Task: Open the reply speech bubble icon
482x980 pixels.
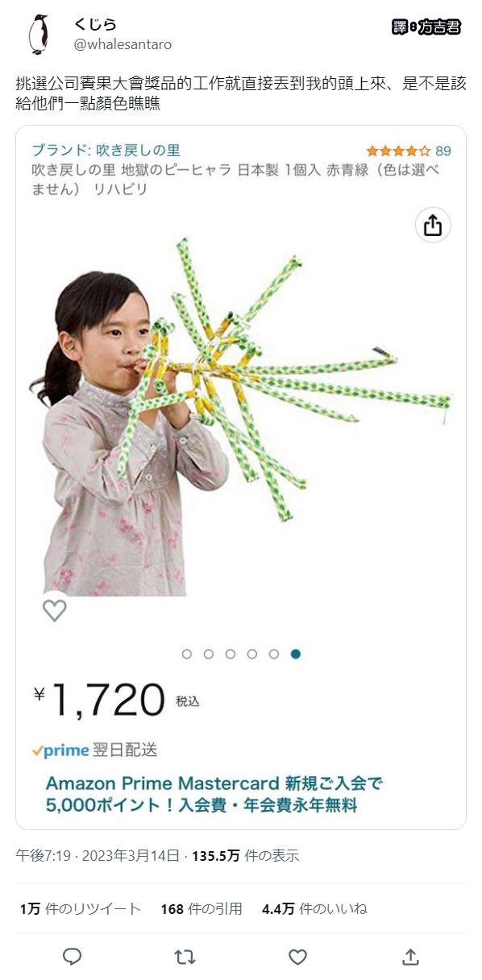Action: coord(72,956)
